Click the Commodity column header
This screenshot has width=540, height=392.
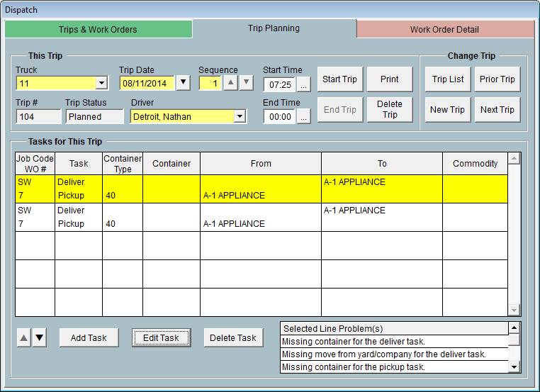pos(475,164)
